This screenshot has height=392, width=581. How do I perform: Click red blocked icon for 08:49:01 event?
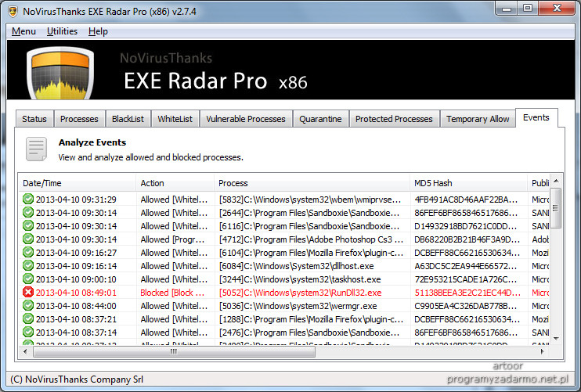tap(28, 293)
